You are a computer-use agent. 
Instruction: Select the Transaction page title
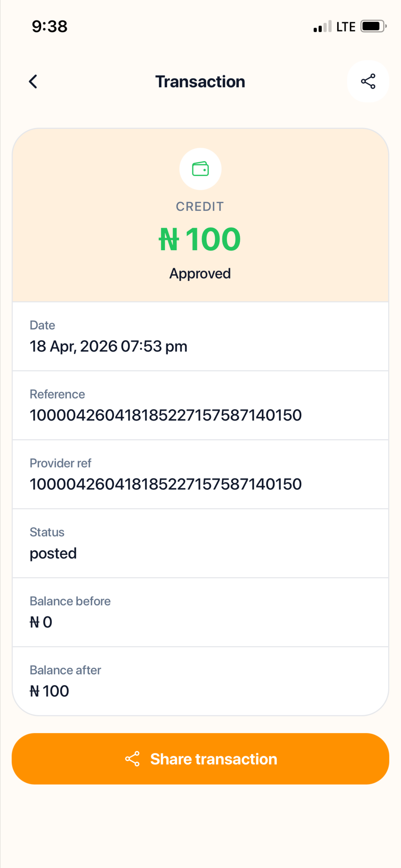pos(200,82)
